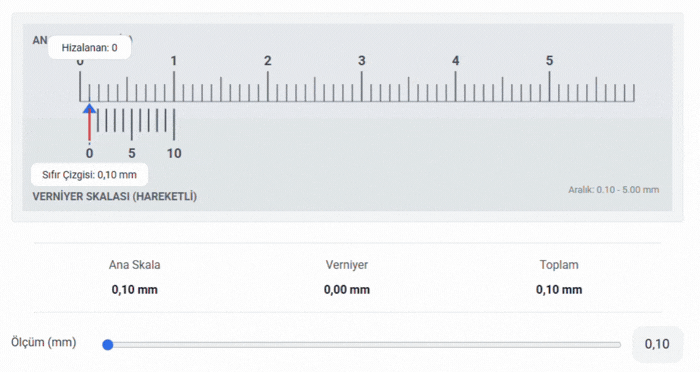Click the 0,10 value box beside slider
The image size is (700, 372).
point(657,344)
